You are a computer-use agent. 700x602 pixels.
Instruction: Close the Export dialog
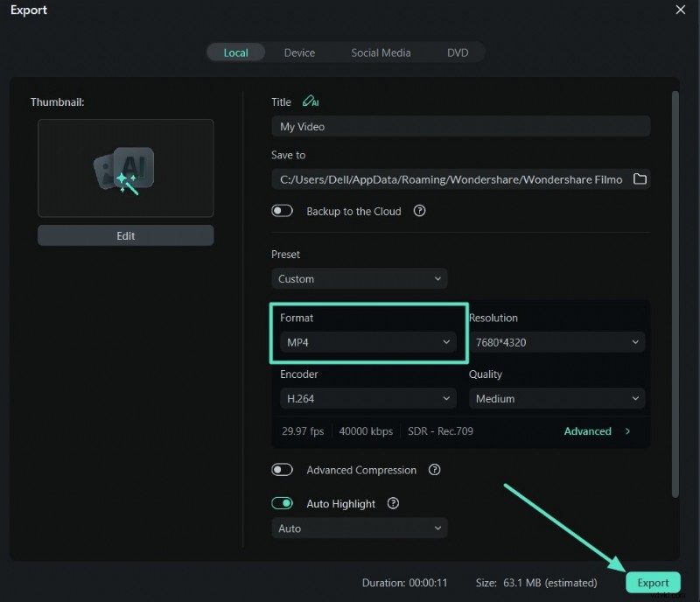coord(681,10)
